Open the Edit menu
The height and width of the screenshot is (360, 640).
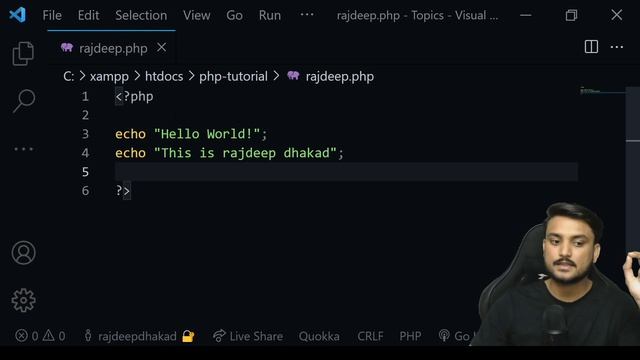click(x=88, y=15)
